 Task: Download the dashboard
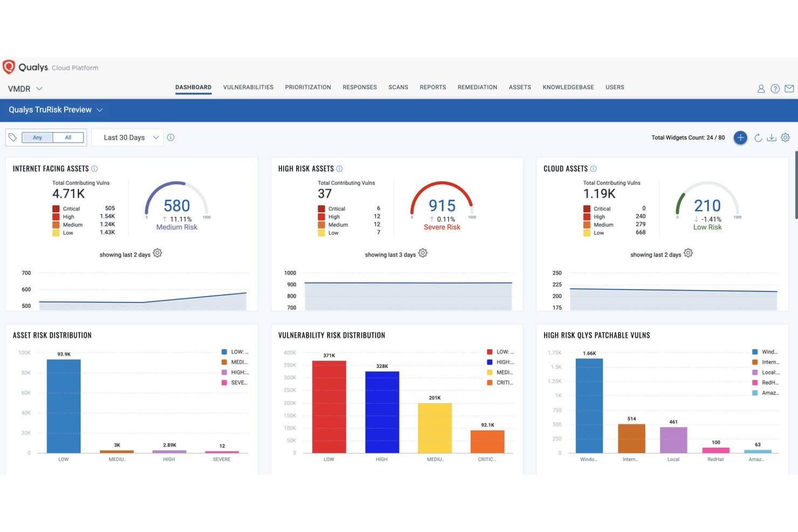click(x=772, y=137)
